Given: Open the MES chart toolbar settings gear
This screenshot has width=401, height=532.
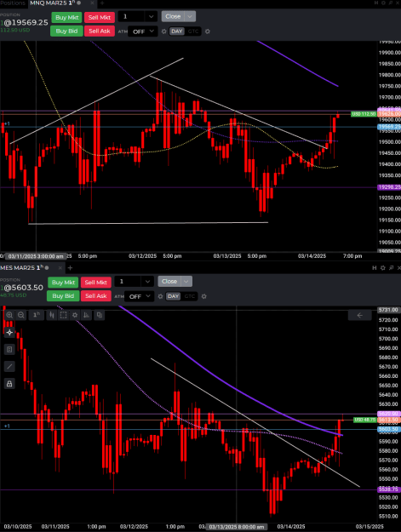Looking at the screenshot, I should (x=75, y=315).
